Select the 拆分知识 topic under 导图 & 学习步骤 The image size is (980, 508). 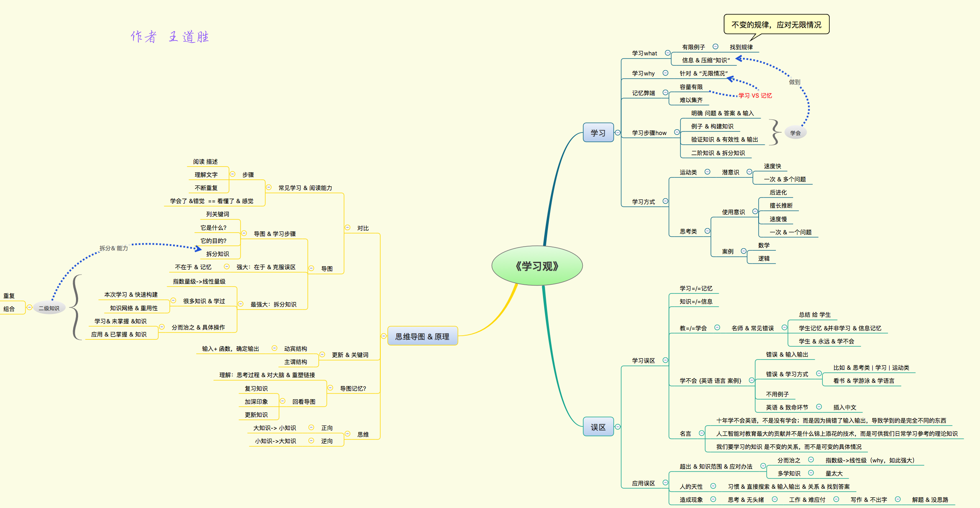click(x=217, y=254)
